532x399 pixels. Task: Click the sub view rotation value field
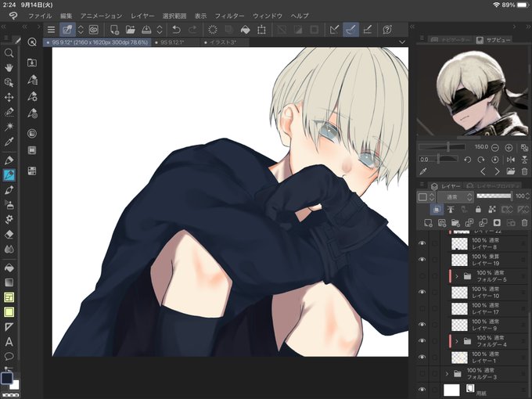click(426, 159)
